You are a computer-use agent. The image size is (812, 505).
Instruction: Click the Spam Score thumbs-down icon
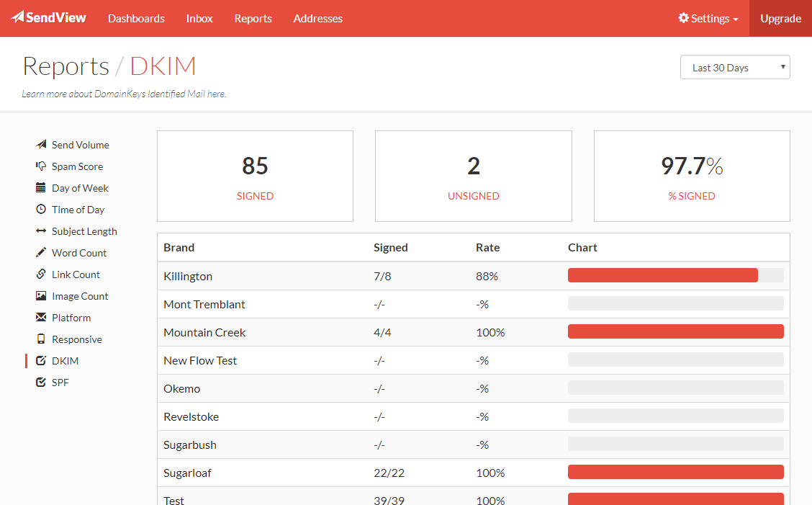(x=41, y=166)
